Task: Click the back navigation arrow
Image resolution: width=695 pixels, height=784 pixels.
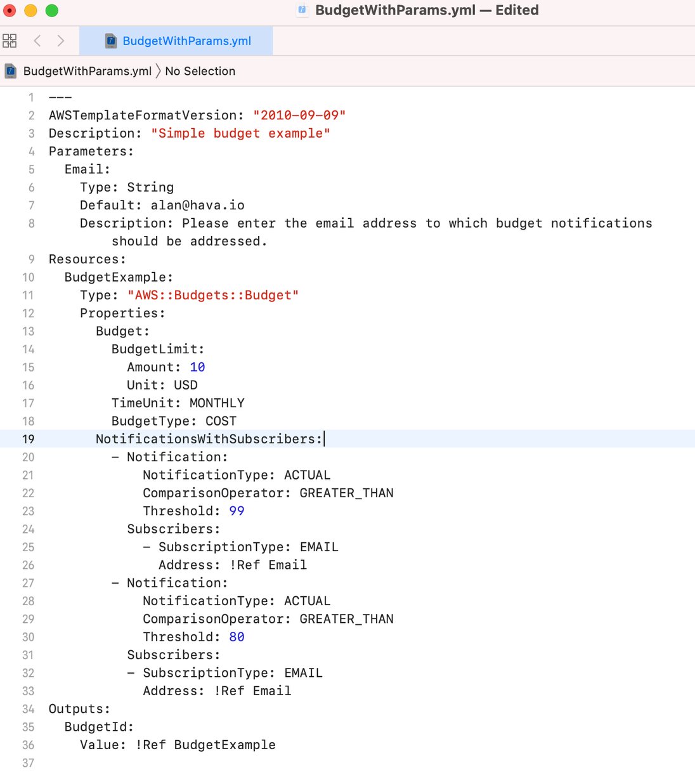Action: (37, 40)
